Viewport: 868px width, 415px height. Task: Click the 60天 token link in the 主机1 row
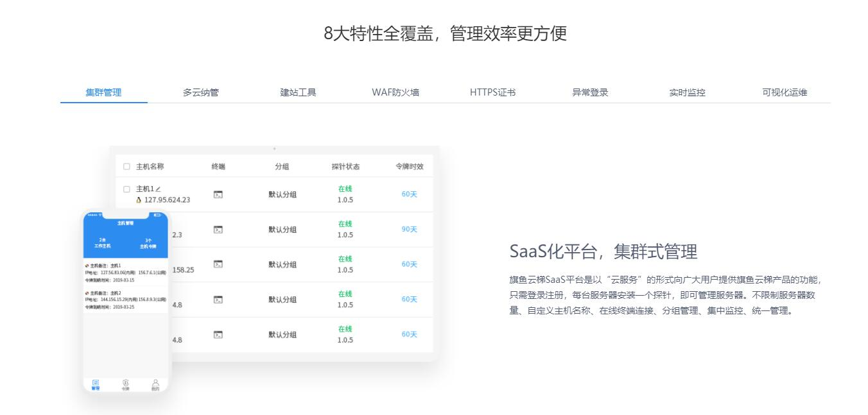coord(410,194)
